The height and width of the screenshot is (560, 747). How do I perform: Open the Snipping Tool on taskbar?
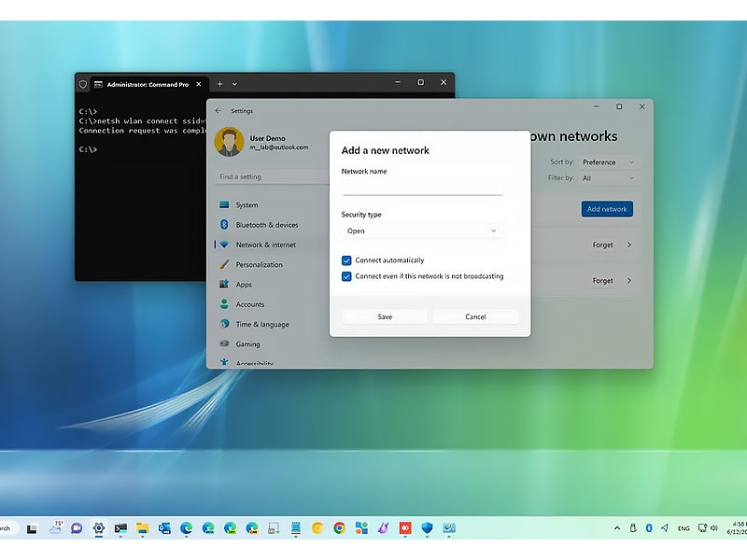coord(274,528)
